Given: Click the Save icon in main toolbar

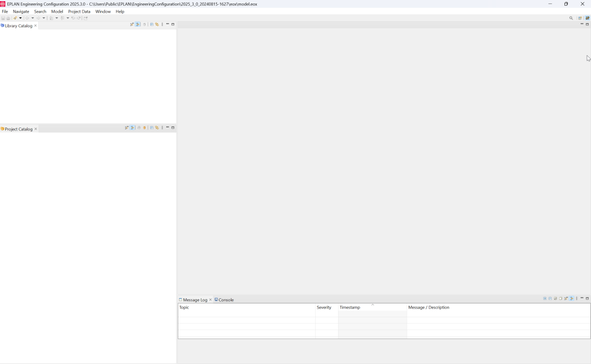Looking at the screenshot, I should (3, 18).
